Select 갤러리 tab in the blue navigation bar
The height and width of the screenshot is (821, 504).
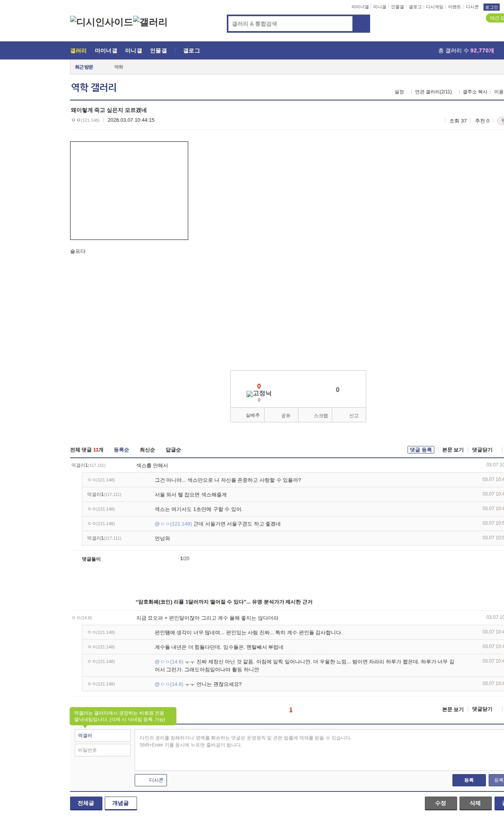tap(78, 50)
